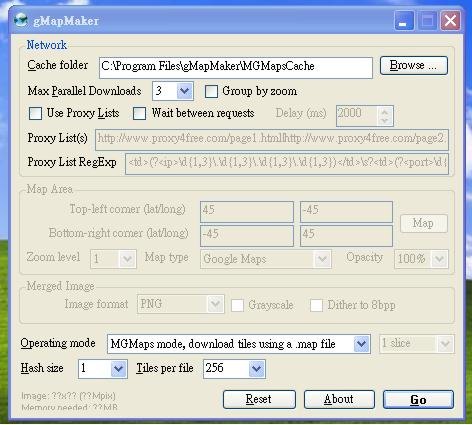Check the Grayscale checkbox
Screen dimensions: 472x425
[237, 305]
